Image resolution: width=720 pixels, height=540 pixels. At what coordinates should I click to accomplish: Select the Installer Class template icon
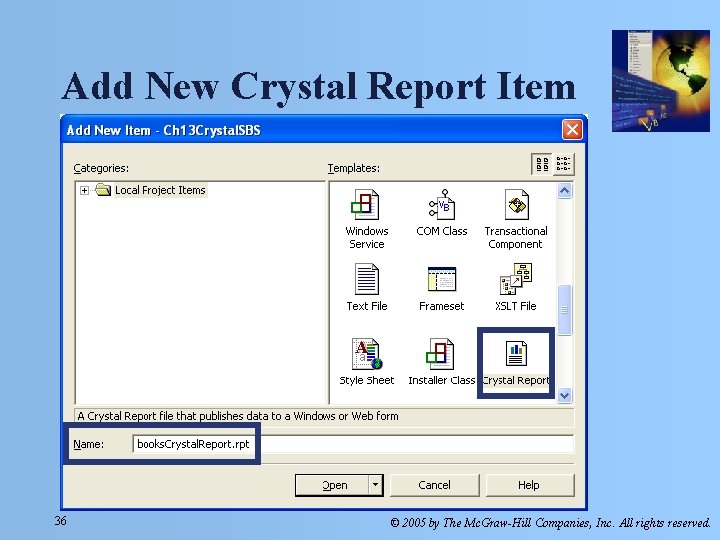440,354
